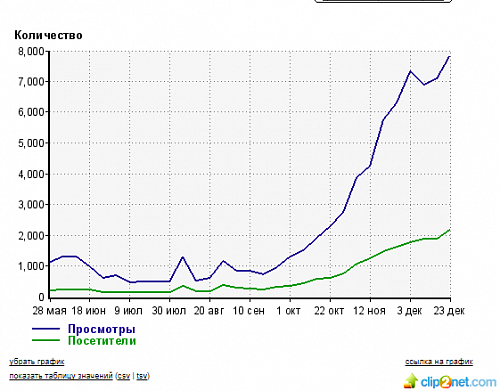Click the '22 окт' date label
The image size is (500, 391).
329,311
